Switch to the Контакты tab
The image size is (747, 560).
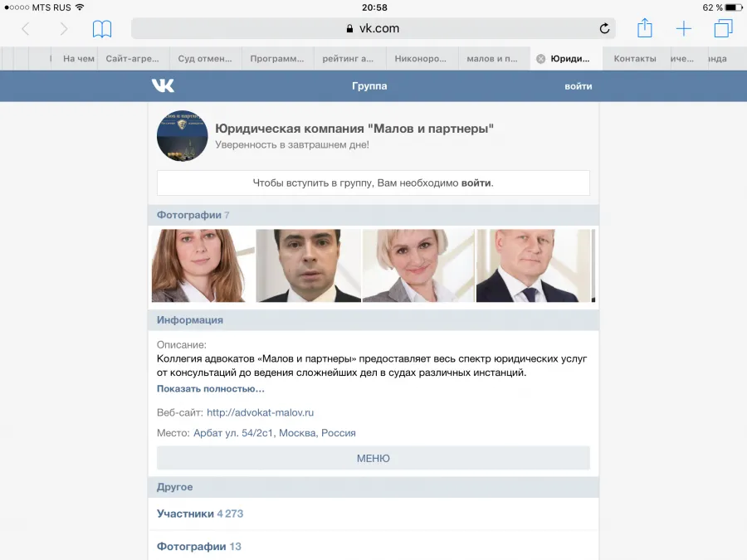[x=635, y=59]
